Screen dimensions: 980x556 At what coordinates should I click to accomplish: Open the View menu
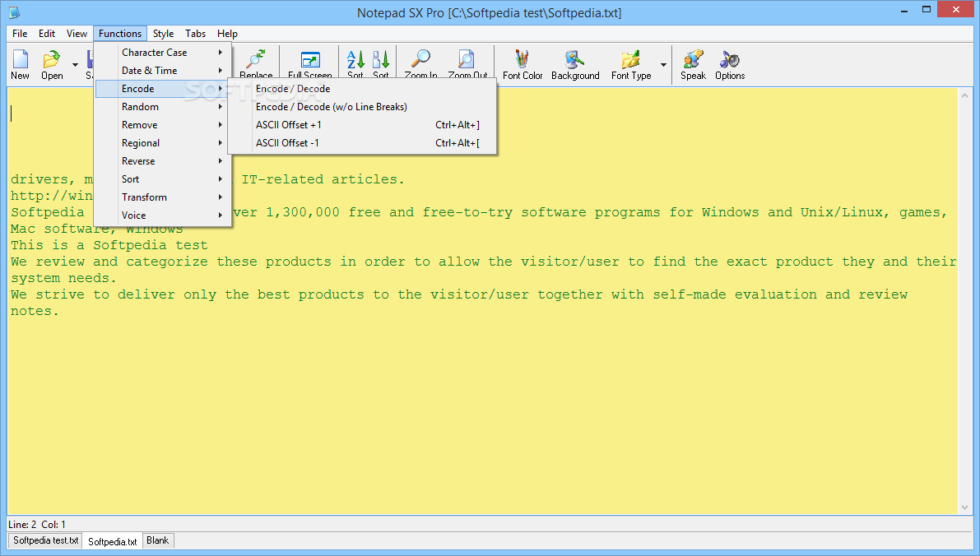coord(77,34)
